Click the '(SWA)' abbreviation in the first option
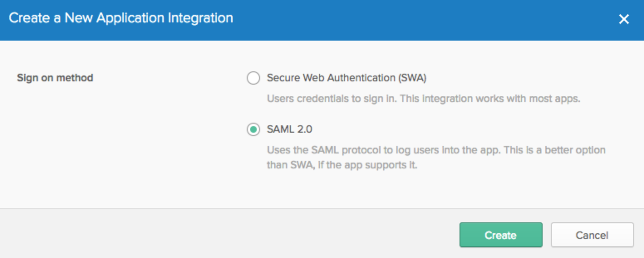644x258 pixels. click(x=412, y=78)
